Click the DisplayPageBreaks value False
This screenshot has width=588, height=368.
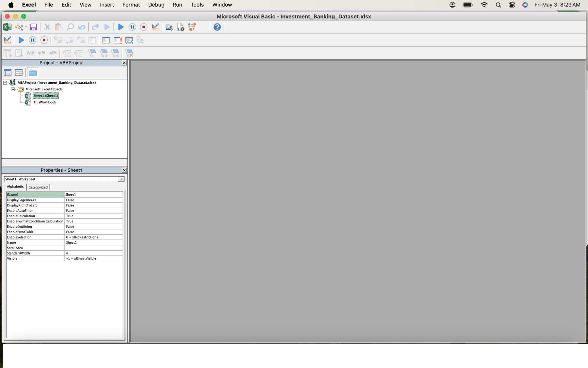[x=93, y=200]
